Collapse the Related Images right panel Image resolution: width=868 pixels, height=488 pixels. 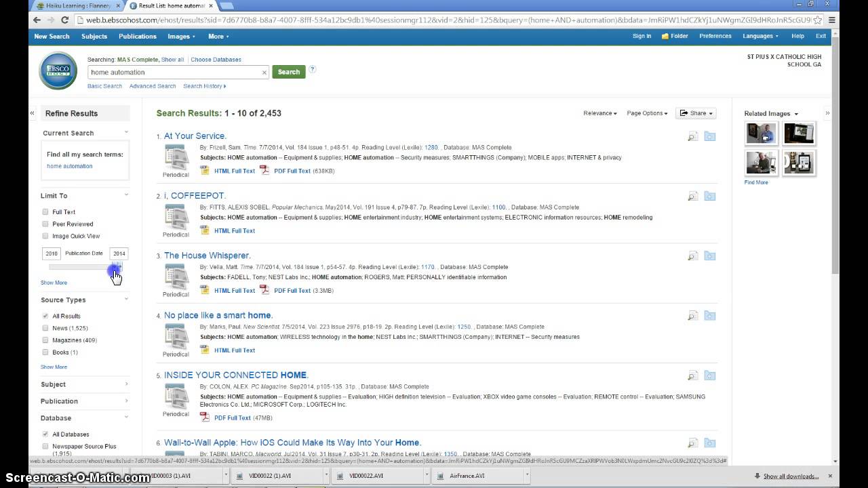(x=827, y=113)
